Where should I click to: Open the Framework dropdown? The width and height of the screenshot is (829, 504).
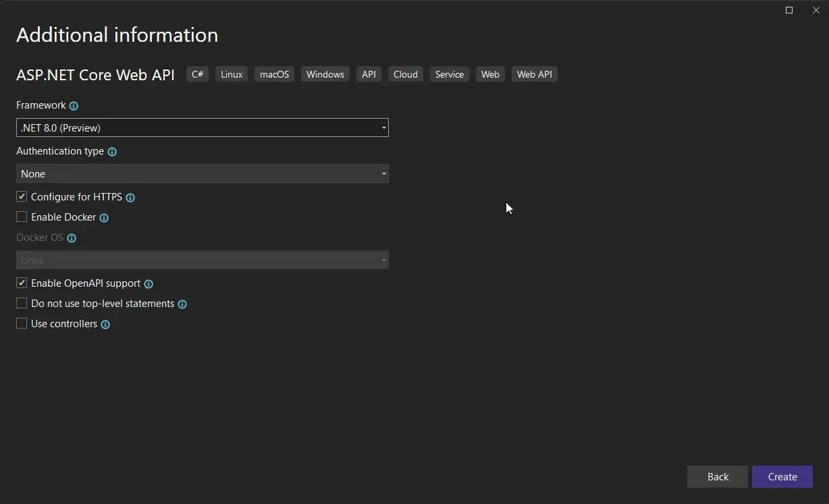point(383,128)
